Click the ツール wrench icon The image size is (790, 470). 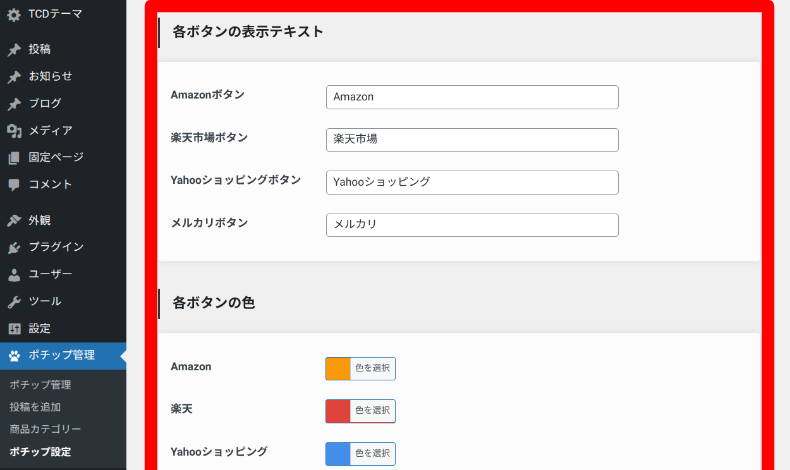click(x=14, y=302)
